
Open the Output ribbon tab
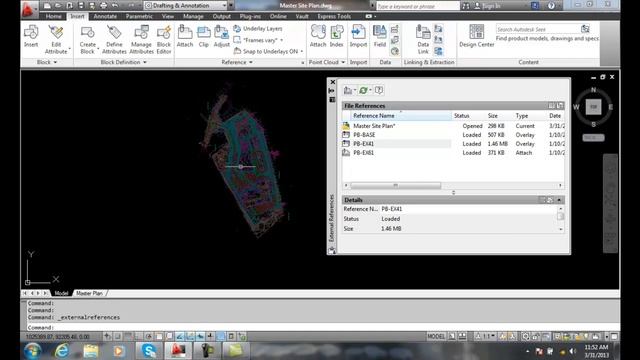point(222,16)
